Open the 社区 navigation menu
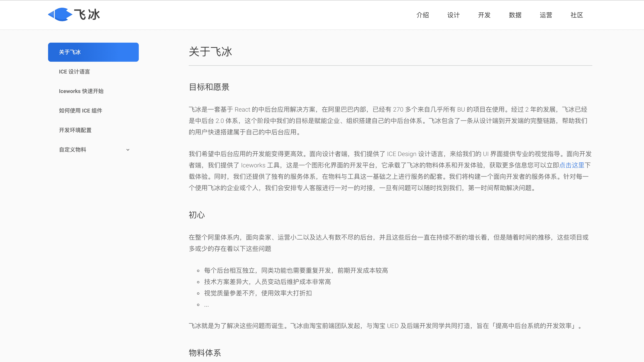The image size is (644, 362). click(577, 15)
